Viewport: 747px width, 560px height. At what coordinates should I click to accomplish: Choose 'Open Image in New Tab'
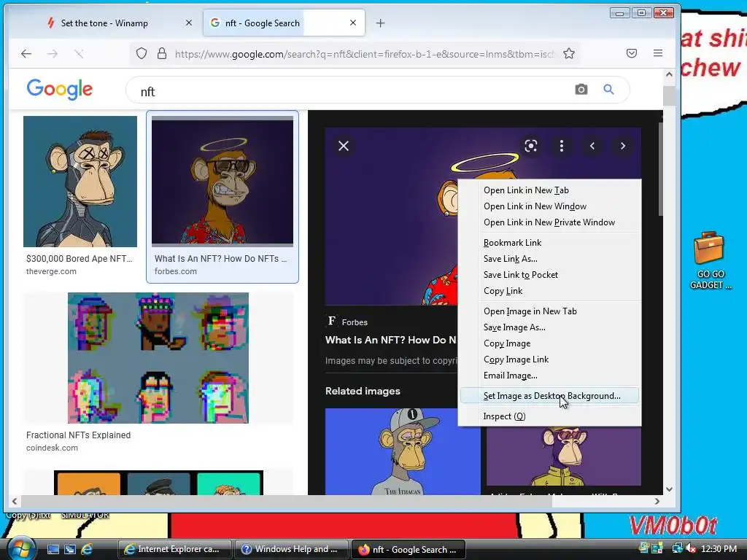point(549,311)
